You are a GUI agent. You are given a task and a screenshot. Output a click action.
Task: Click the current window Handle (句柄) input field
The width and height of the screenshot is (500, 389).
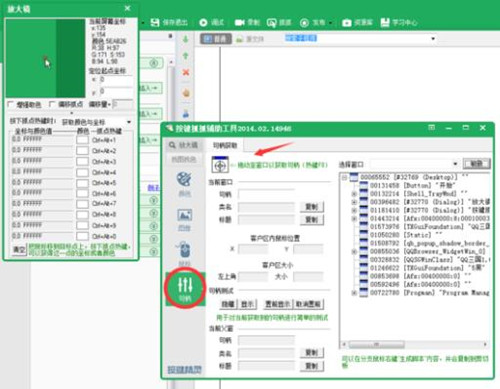(x=266, y=194)
